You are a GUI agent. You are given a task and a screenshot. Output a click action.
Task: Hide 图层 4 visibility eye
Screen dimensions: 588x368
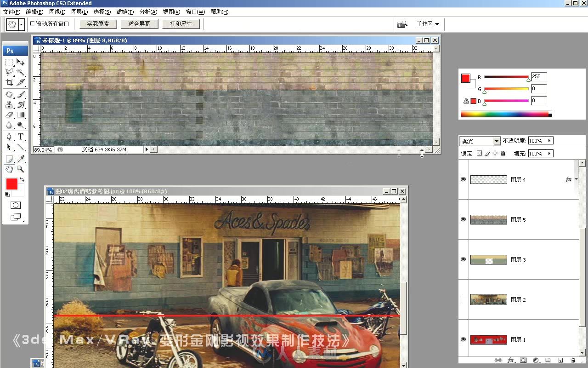[x=463, y=179]
